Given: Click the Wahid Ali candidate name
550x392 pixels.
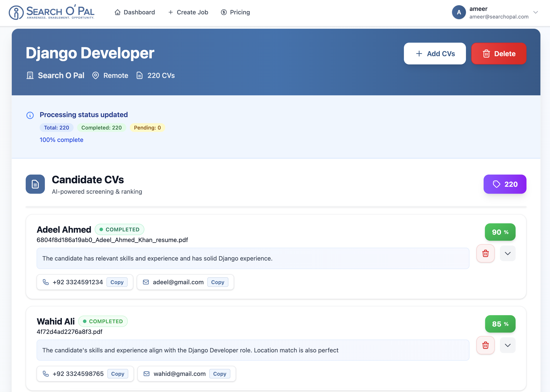Looking at the screenshot, I should click(x=56, y=321).
